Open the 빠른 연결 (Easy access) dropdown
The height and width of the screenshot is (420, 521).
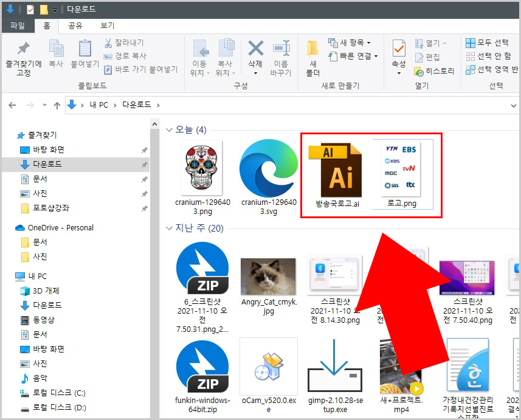353,56
